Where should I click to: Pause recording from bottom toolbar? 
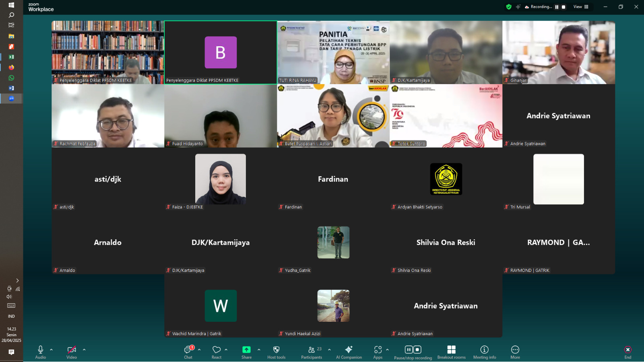pos(409,350)
